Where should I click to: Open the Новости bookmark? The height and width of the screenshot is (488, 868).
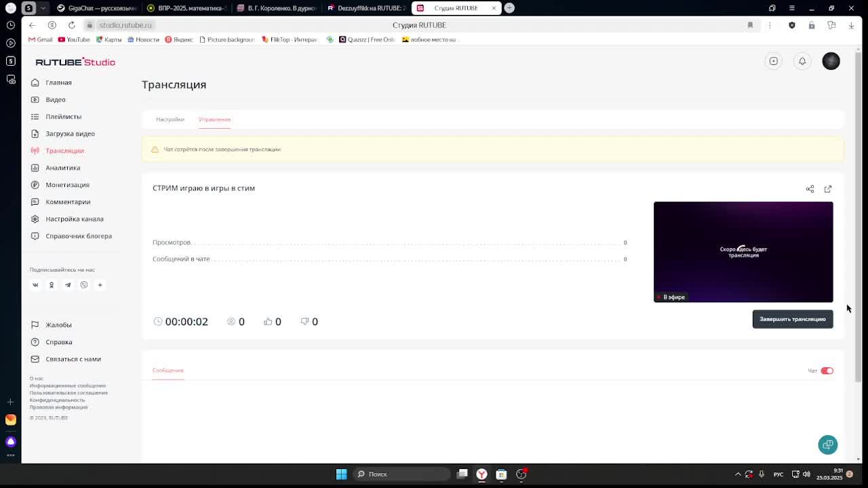[x=143, y=39]
